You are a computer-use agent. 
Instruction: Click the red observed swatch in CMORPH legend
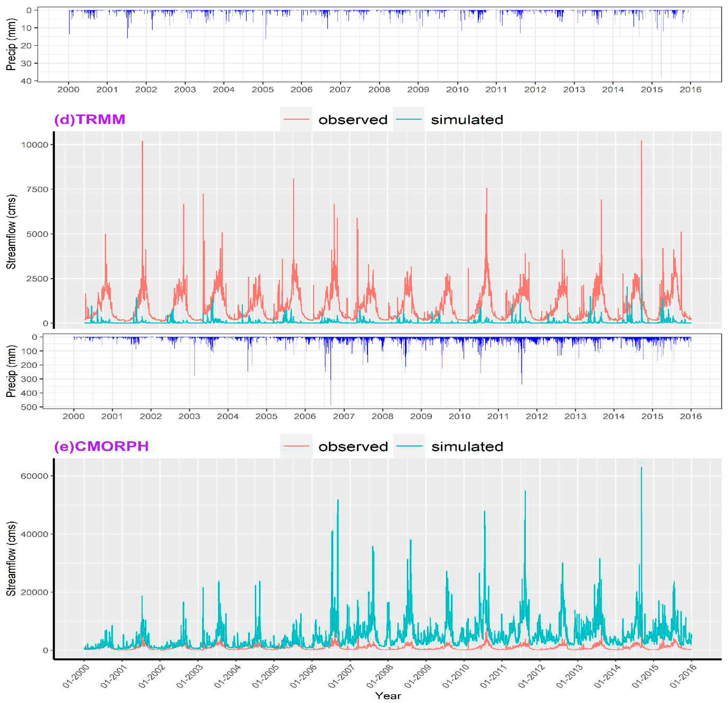point(296,446)
